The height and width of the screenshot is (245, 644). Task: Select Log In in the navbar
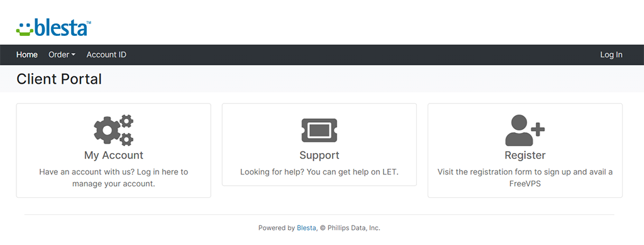tap(611, 55)
